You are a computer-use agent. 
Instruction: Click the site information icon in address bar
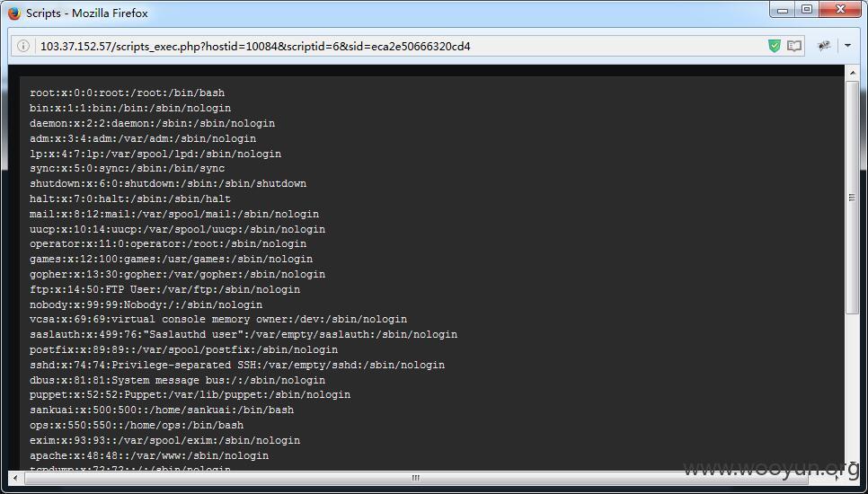pos(22,46)
